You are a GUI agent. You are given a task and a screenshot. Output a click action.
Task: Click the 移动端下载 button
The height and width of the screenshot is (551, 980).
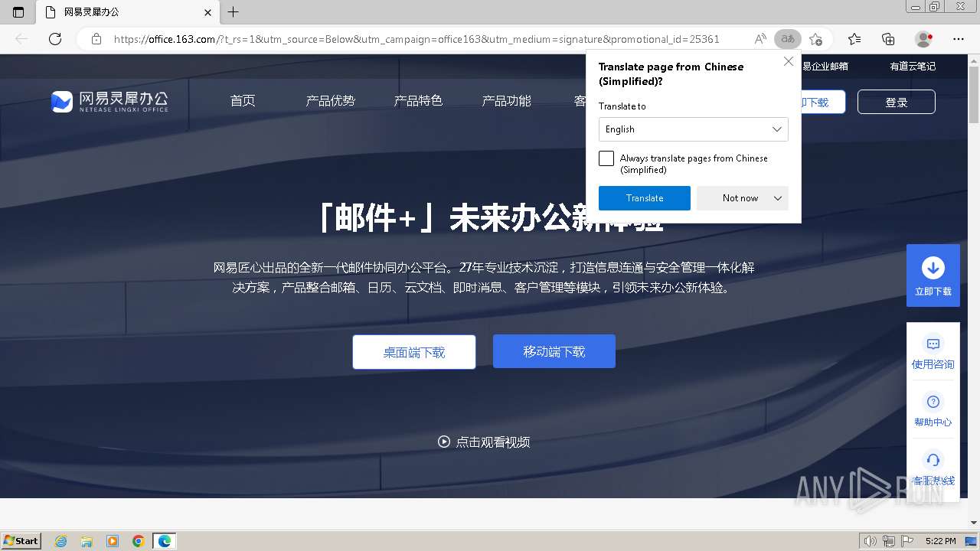pos(554,351)
